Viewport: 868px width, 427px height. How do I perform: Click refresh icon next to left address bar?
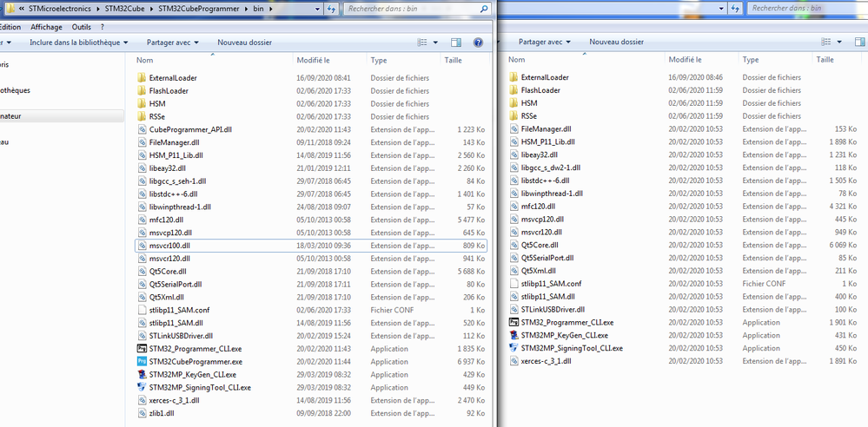click(331, 9)
